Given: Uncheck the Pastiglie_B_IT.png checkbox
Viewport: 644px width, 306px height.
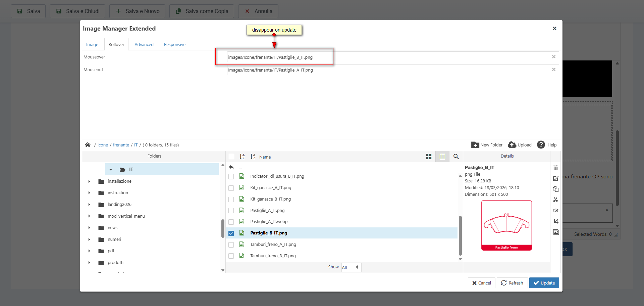Looking at the screenshot, I should pyautogui.click(x=231, y=233).
